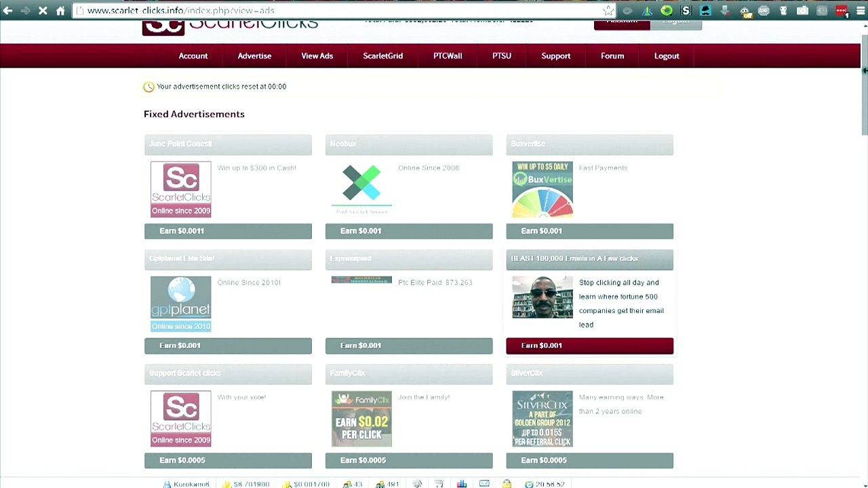This screenshot has width=868, height=488.
Task: Click Earn $0.001 under the Expresspaid ad
Action: point(409,346)
